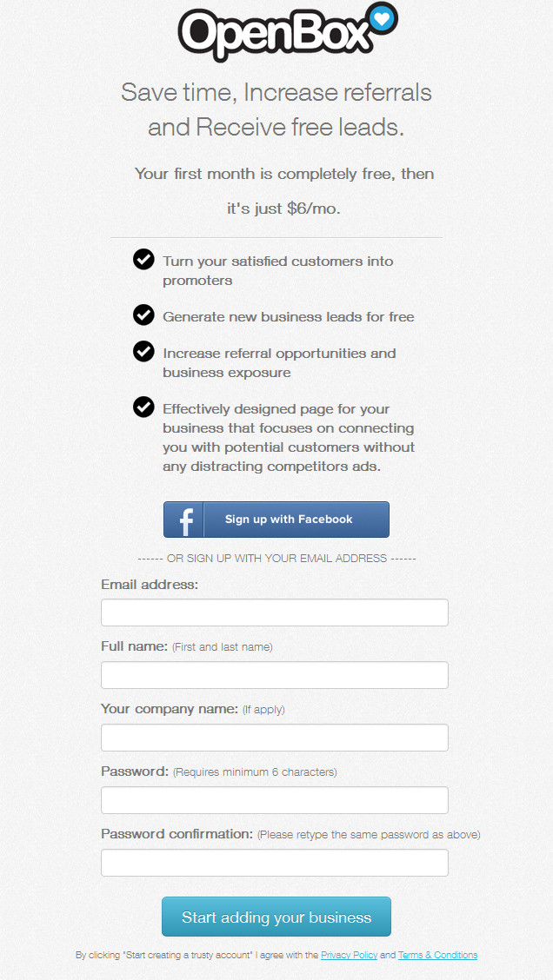Click the $6/mo pricing text
This screenshot has width=553, height=980.
point(313,209)
